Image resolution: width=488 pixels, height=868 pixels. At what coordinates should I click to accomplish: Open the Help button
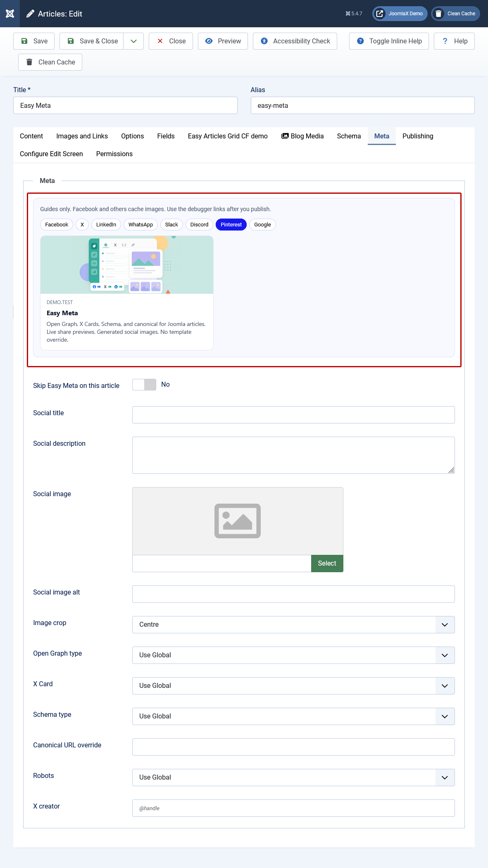click(454, 41)
